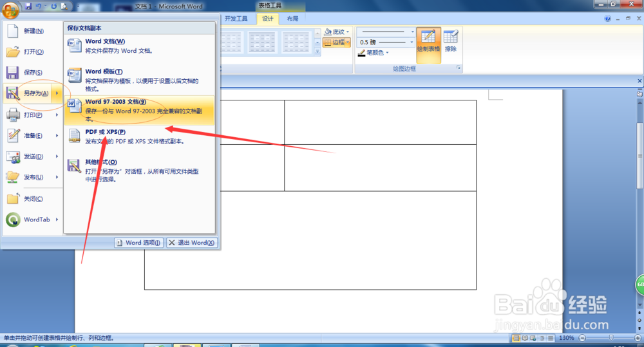Image resolution: width=644 pixels, height=347 pixels.
Task: Click the Print Preview magnifier icon
Action: (x=64, y=6)
